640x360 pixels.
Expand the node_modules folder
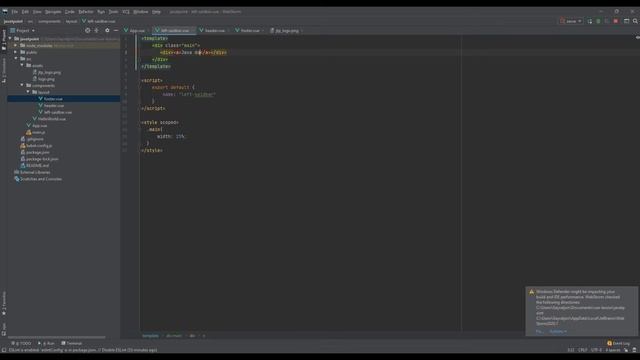[x=16, y=46]
